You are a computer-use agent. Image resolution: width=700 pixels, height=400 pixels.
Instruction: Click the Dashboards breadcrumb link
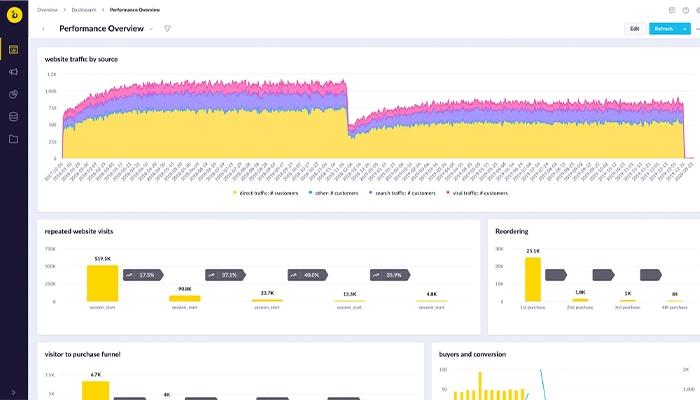(84, 10)
